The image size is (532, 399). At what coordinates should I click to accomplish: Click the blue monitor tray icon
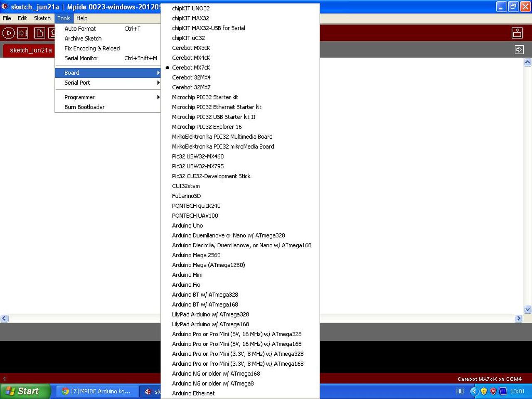tap(503, 391)
